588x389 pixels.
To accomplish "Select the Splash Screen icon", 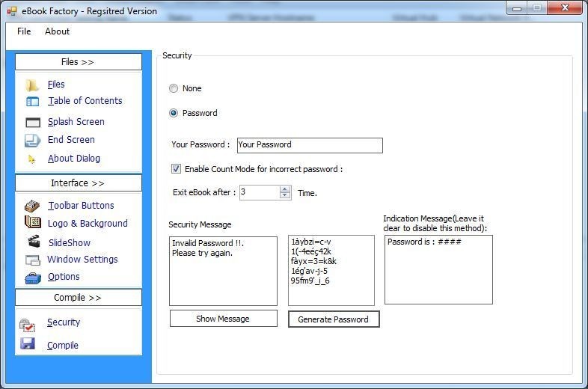I will click(x=33, y=122).
